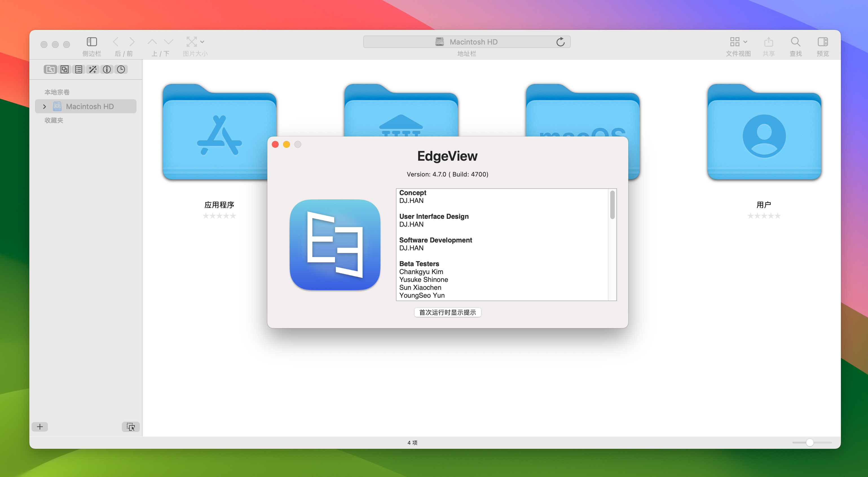
Task: Open the 图片大小 image size dropdown
Action: (x=195, y=41)
